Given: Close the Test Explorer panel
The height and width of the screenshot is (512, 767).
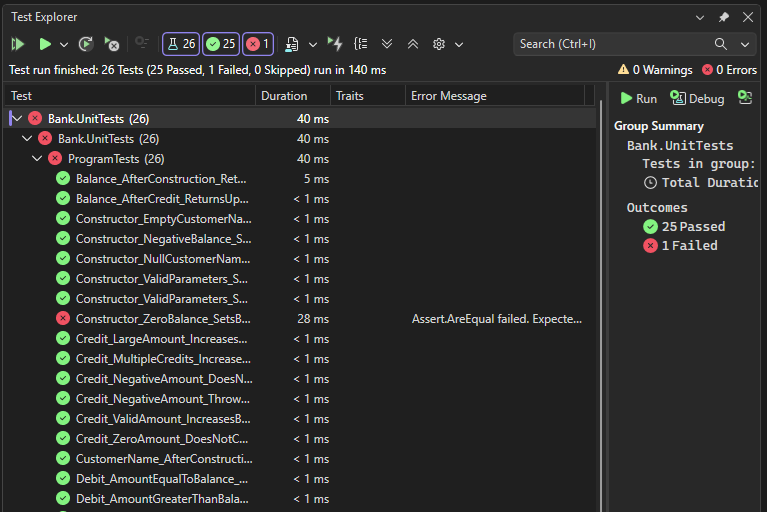Looking at the screenshot, I should tap(748, 17).
